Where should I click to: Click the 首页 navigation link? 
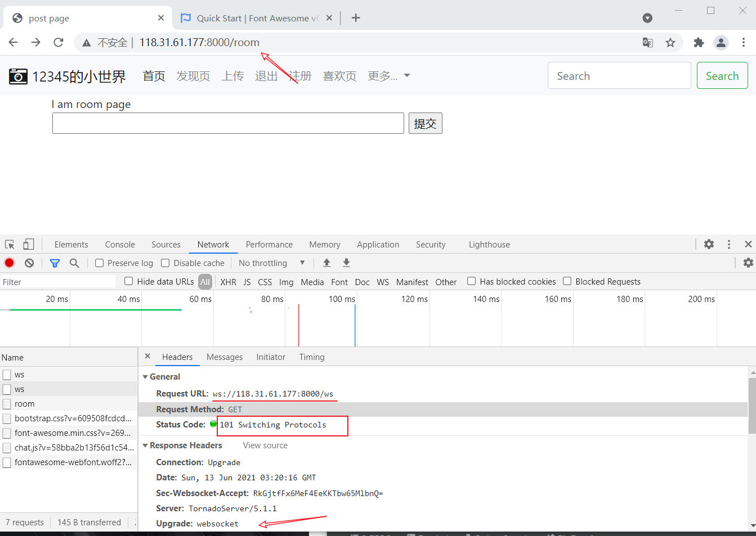[x=154, y=76]
